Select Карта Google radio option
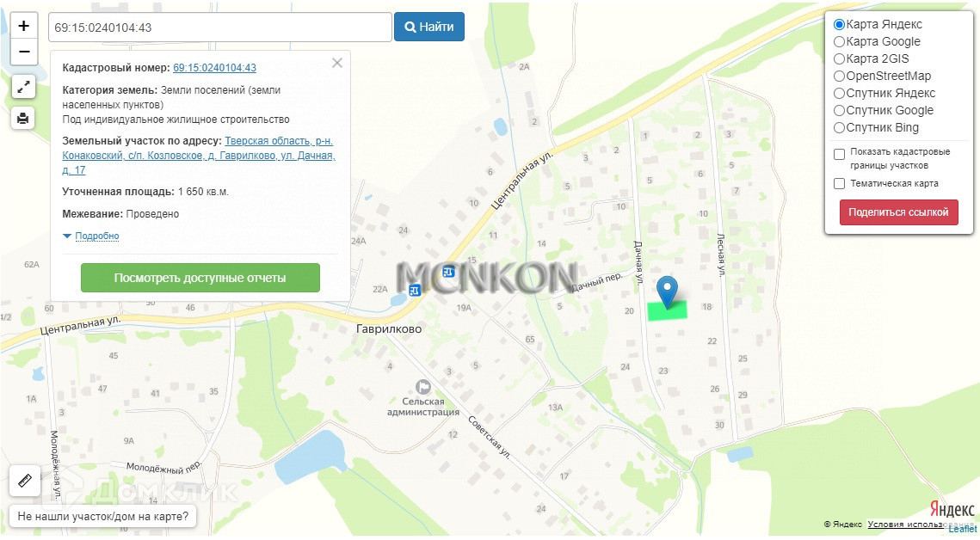980x540 pixels. tap(840, 42)
